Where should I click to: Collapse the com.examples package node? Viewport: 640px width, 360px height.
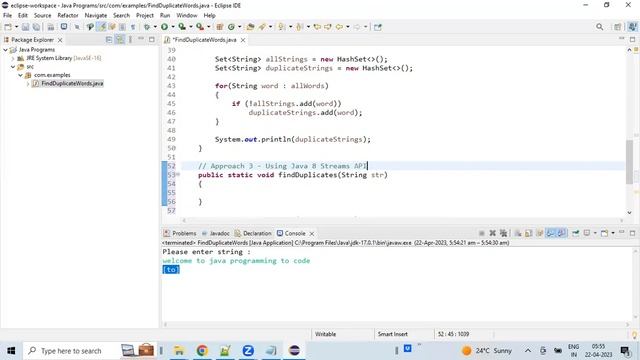click(x=20, y=75)
